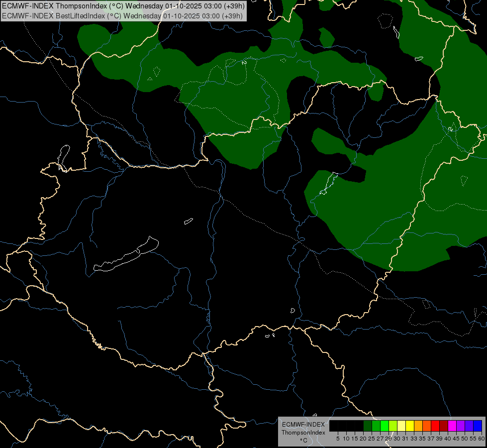Viewport: 487px width, 448px height.
Task: Pick the light orange 33–35 legend swatch
Action: 418,426
